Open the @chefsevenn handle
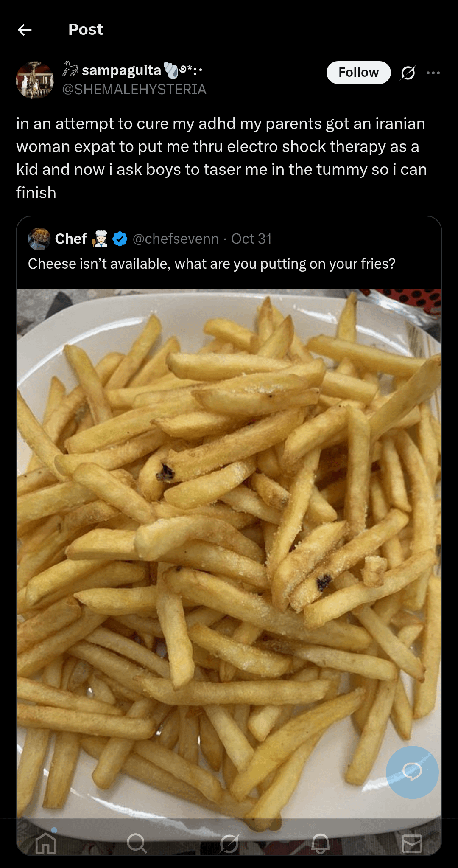Viewport: 458px width, 868px height. coord(176,239)
